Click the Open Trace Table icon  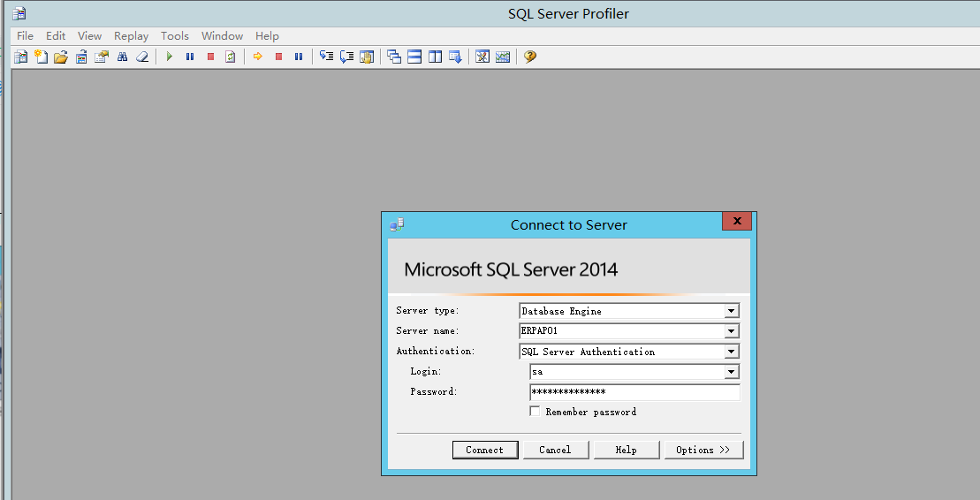(81, 57)
